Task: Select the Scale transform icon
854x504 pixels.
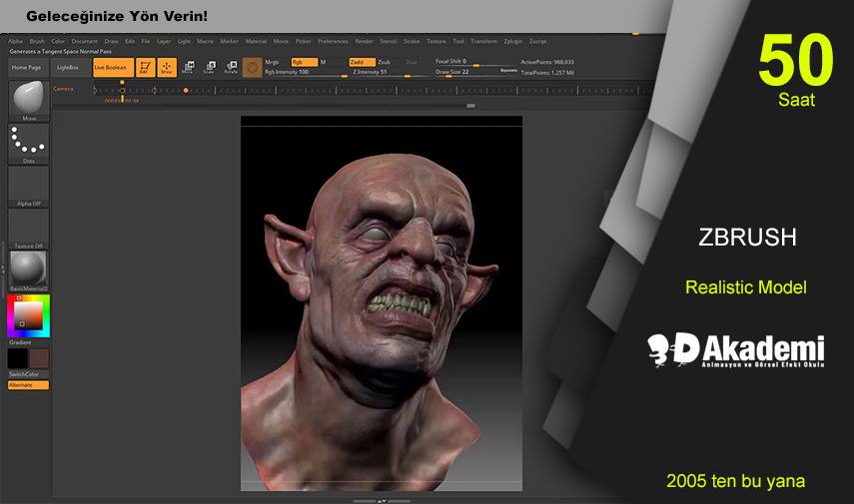Action: pos(209,67)
